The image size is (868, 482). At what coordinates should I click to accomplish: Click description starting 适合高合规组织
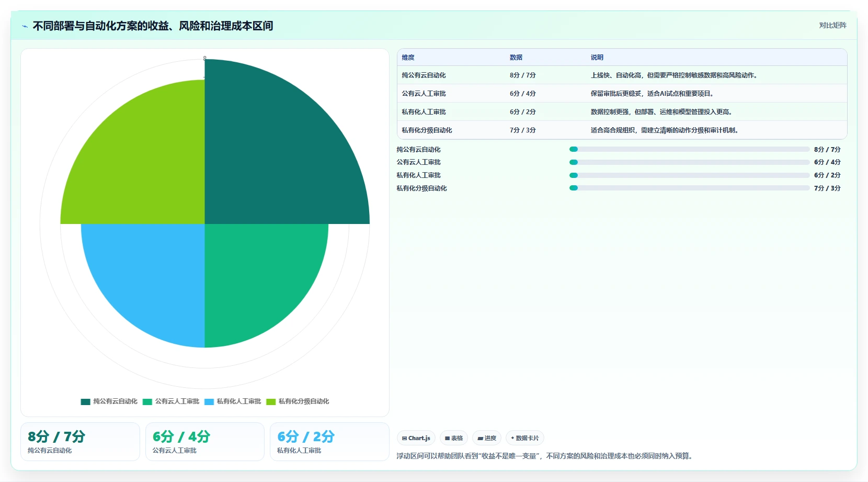pos(665,130)
